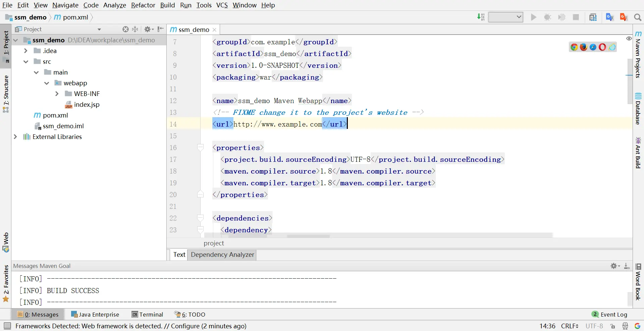The width and height of the screenshot is (644, 331).
Task: Click Run with Coverage icon
Action: pos(561,17)
